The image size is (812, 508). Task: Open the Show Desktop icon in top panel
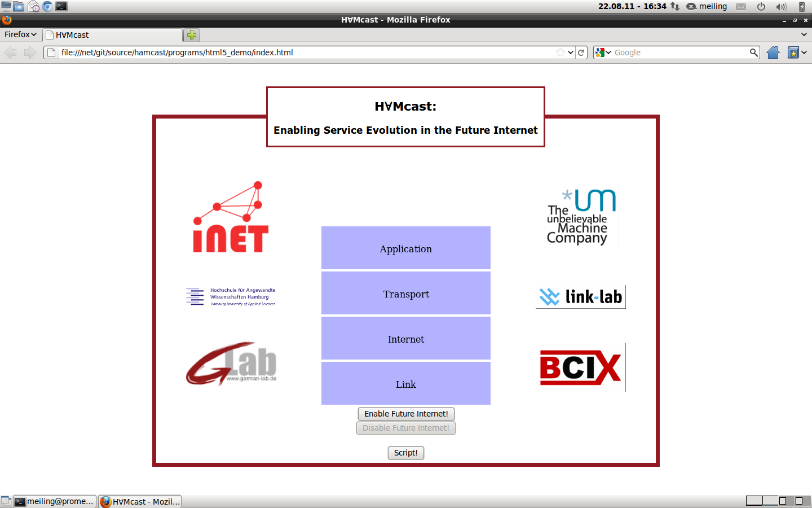click(x=6, y=7)
